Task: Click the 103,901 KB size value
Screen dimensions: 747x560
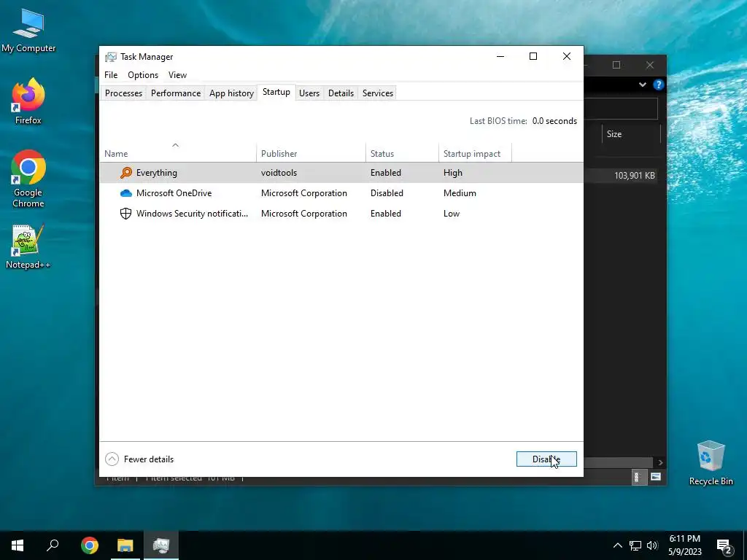Action: (634, 175)
